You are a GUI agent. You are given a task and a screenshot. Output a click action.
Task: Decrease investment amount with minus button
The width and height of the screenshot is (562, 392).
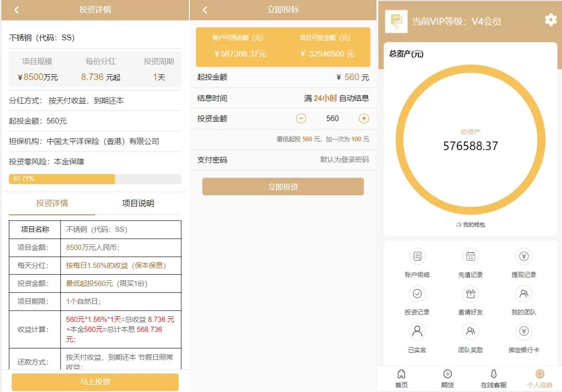pyautogui.click(x=301, y=118)
